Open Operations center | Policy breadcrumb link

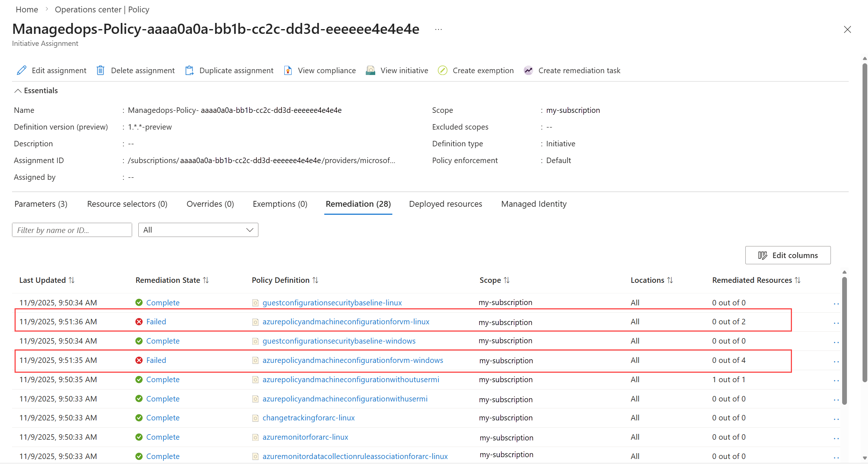102,9
